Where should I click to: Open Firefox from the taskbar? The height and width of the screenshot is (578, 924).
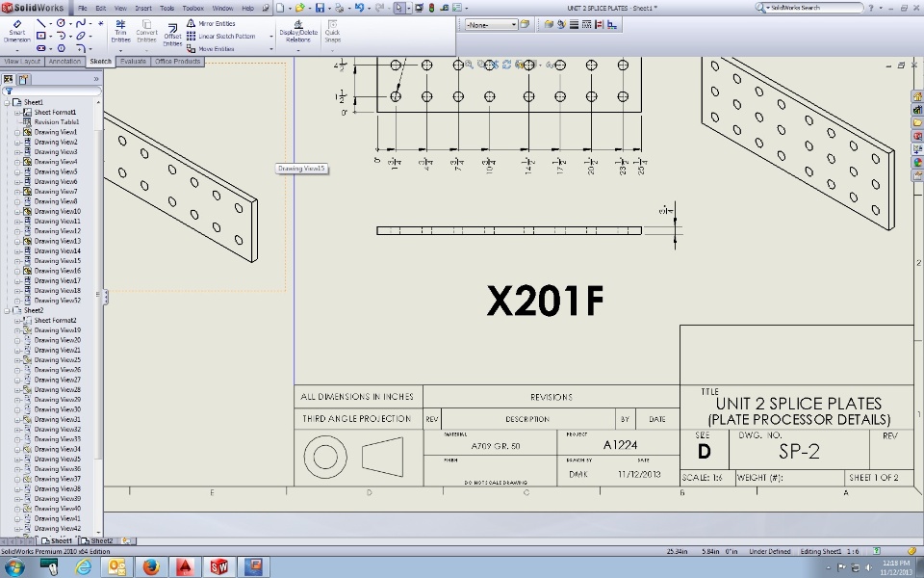(x=151, y=567)
